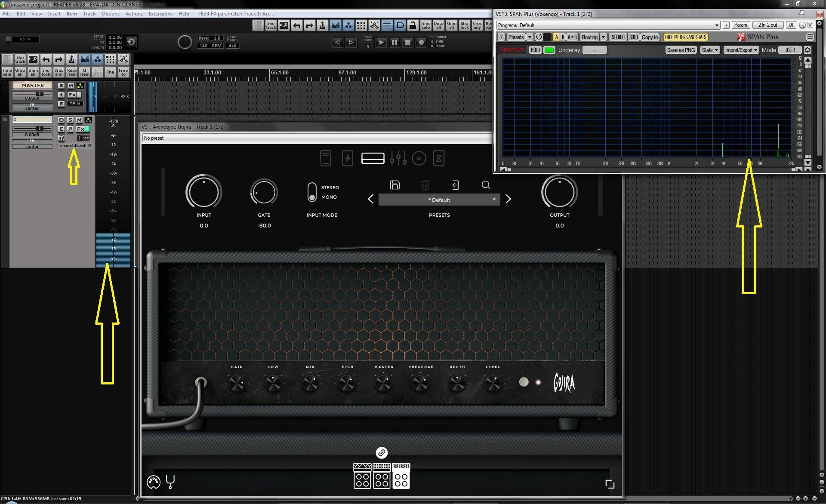
Task: Click the Save as PNG button
Action: click(681, 50)
